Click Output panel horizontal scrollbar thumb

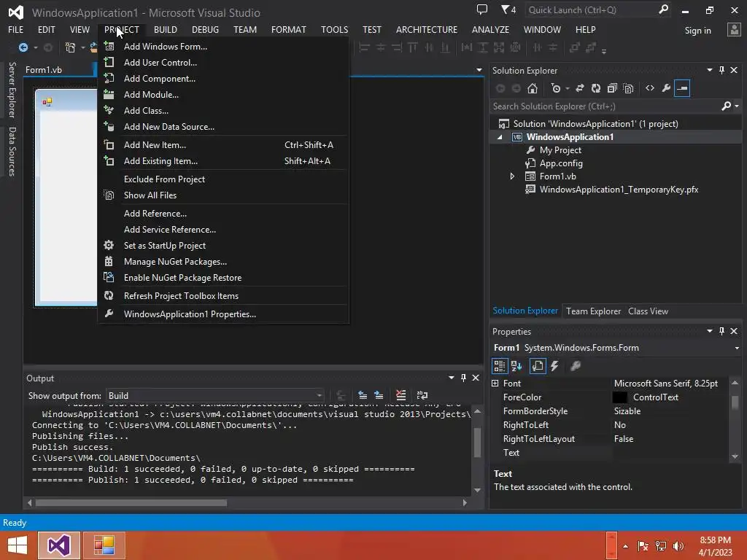pos(131,502)
